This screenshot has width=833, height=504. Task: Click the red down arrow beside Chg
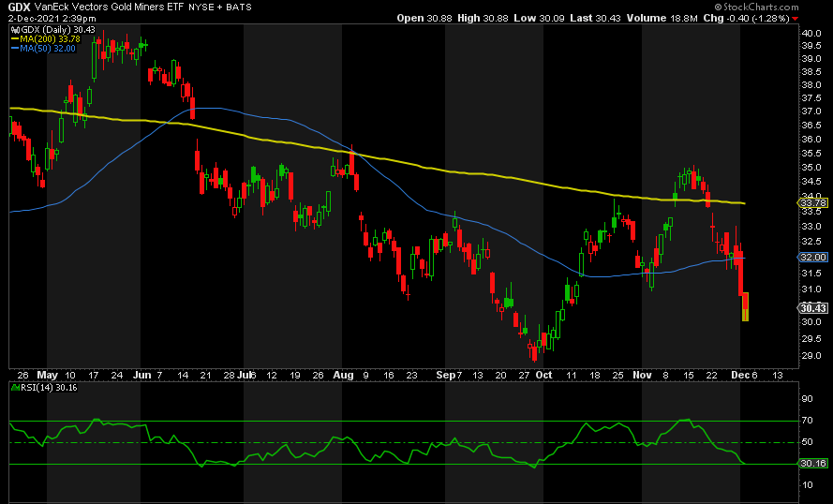(x=795, y=19)
